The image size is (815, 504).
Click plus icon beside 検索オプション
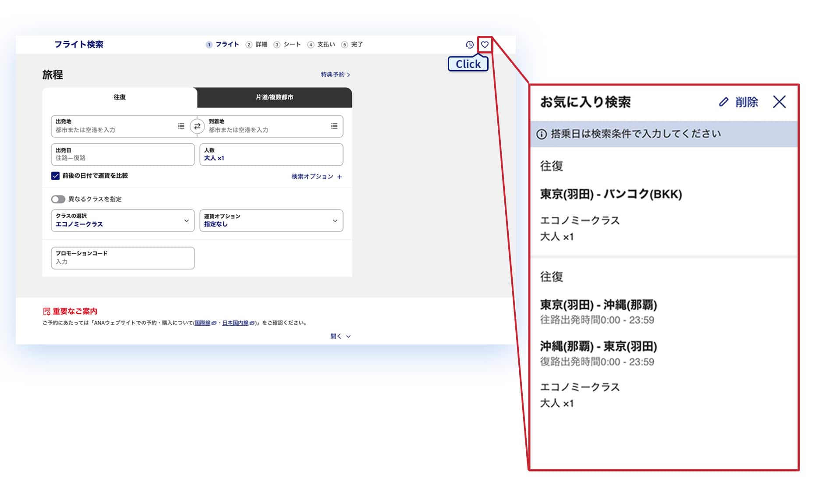[340, 177]
